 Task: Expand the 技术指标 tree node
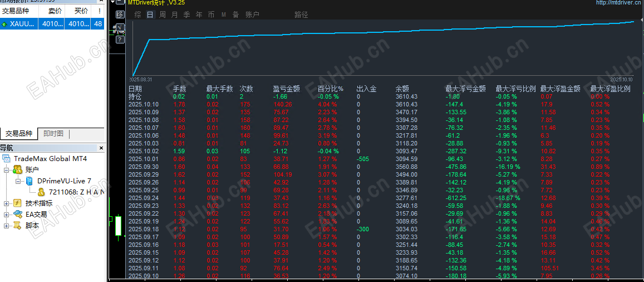pos(6,203)
